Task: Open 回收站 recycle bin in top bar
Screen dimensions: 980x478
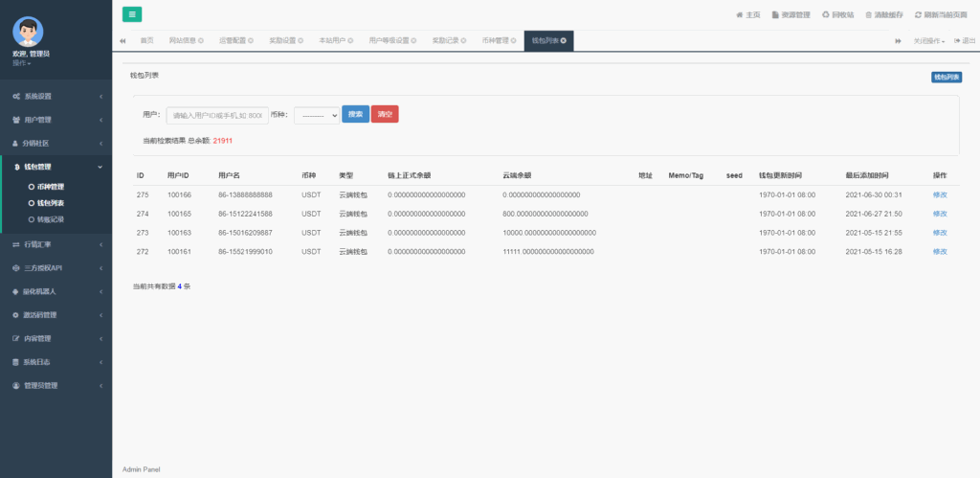Action: click(837, 15)
